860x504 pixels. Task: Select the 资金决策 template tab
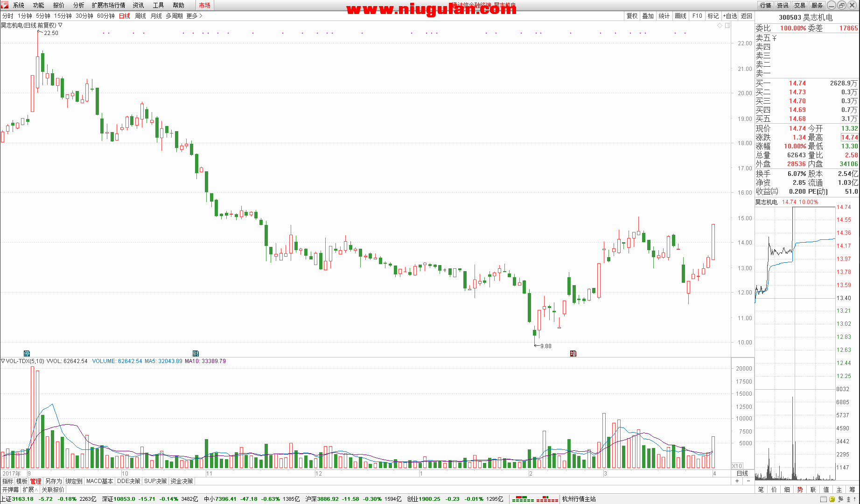(x=182, y=481)
